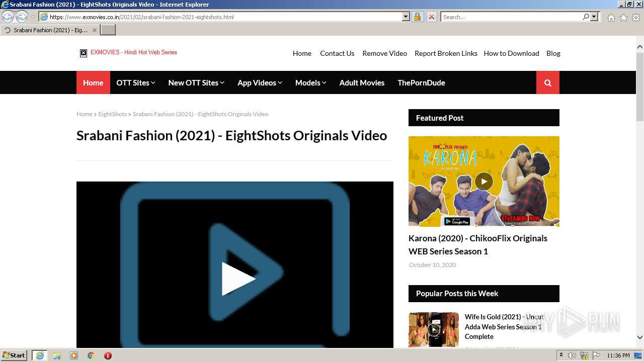Open the IE Tools gear icon
This screenshot has height=362, width=644.
click(x=636, y=18)
